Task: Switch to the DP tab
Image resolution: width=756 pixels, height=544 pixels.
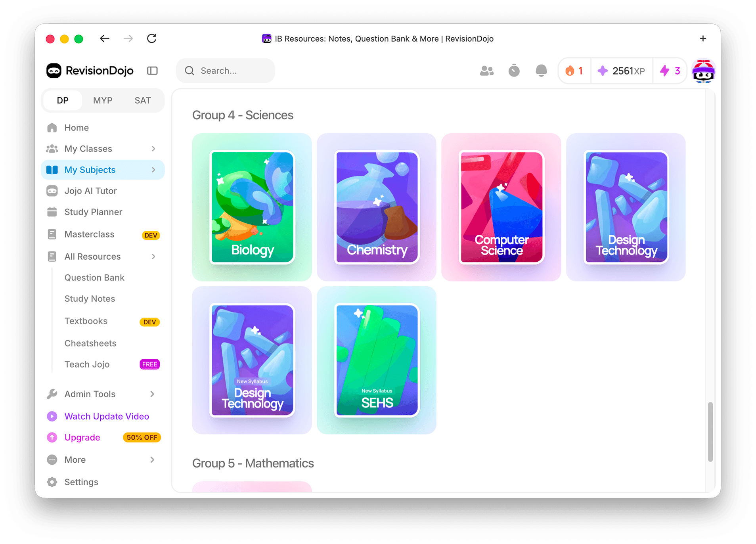Action: click(63, 100)
